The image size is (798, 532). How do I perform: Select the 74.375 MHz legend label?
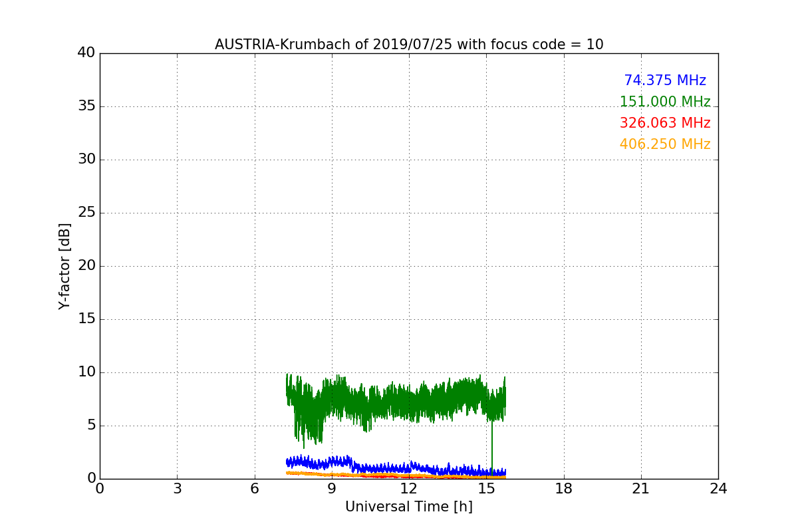pyautogui.click(x=665, y=80)
